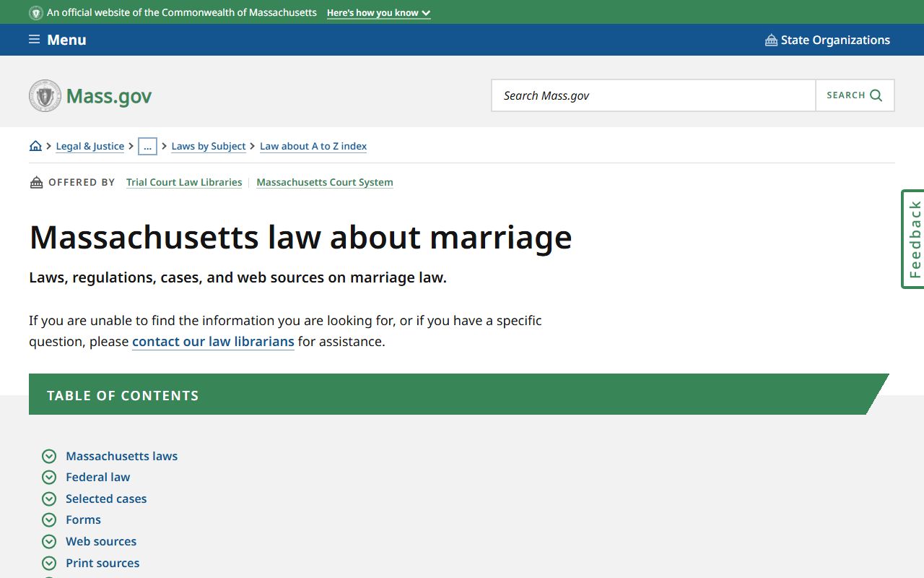
Task: Jump to the Forms section
Action: 83,519
